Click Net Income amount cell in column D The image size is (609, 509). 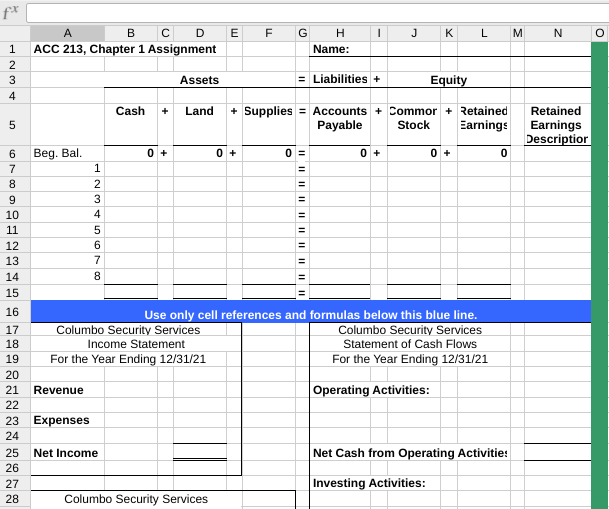click(200, 452)
